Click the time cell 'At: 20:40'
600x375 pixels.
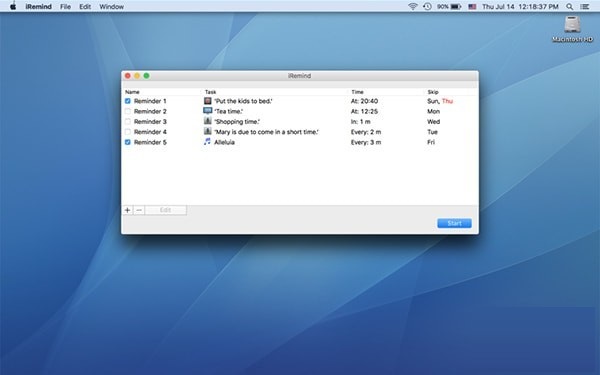[364, 101]
